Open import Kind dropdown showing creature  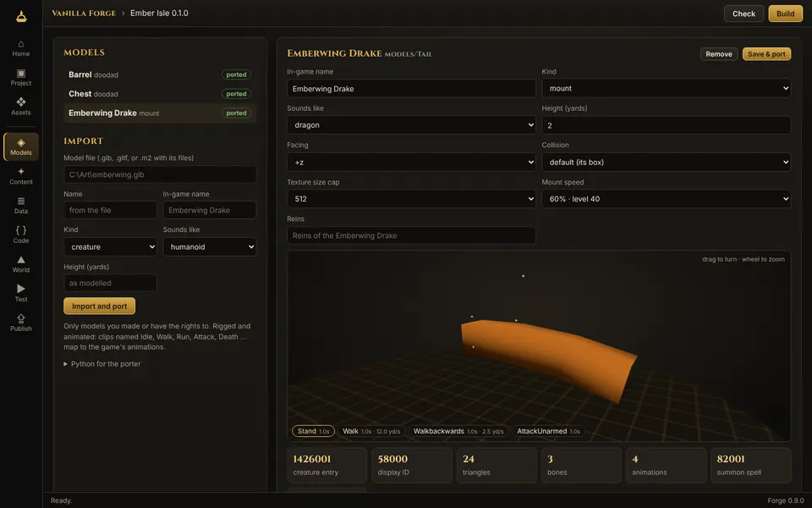(x=110, y=246)
